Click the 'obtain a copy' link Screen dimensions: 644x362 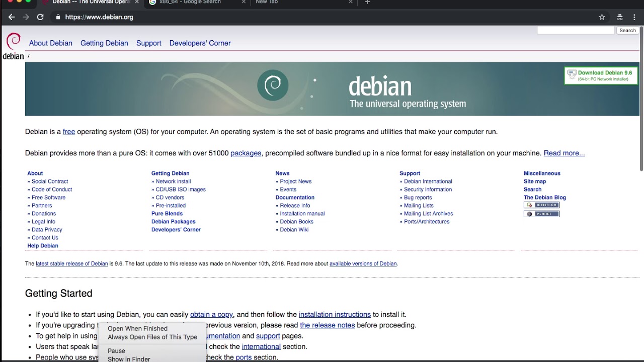coord(211,315)
